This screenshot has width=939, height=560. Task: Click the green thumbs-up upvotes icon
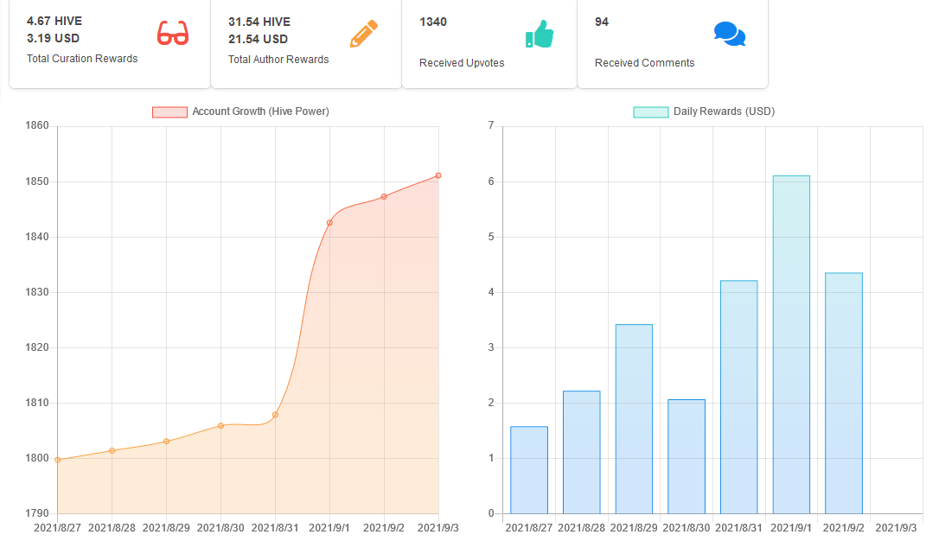539,34
